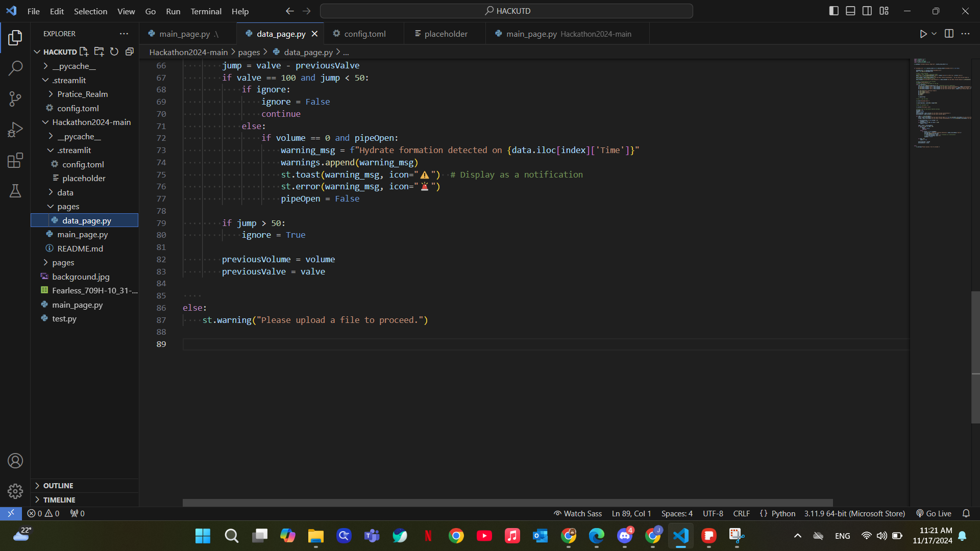
Task: Click the New File icon in Explorer
Action: pos(84,52)
